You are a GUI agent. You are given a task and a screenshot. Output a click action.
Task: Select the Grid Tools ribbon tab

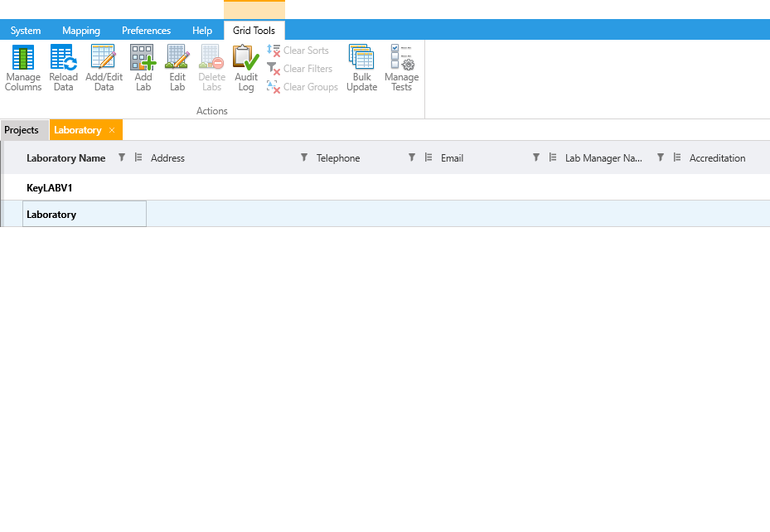tap(254, 31)
